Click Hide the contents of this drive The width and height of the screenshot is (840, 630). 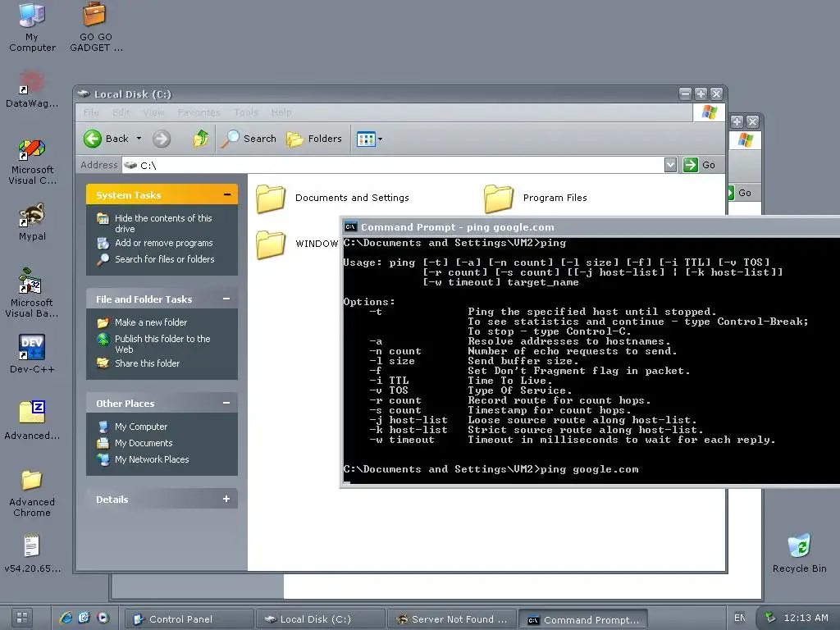pyautogui.click(x=163, y=223)
